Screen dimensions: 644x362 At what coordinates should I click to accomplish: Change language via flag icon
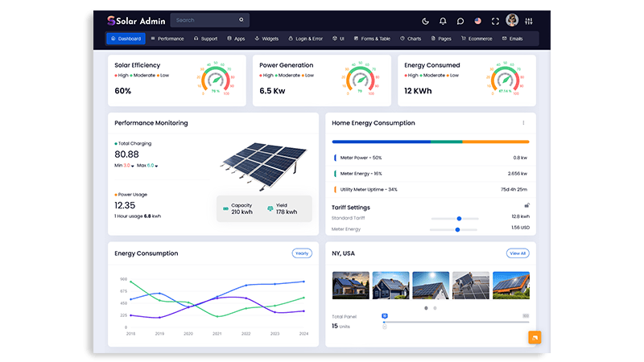[x=477, y=21]
